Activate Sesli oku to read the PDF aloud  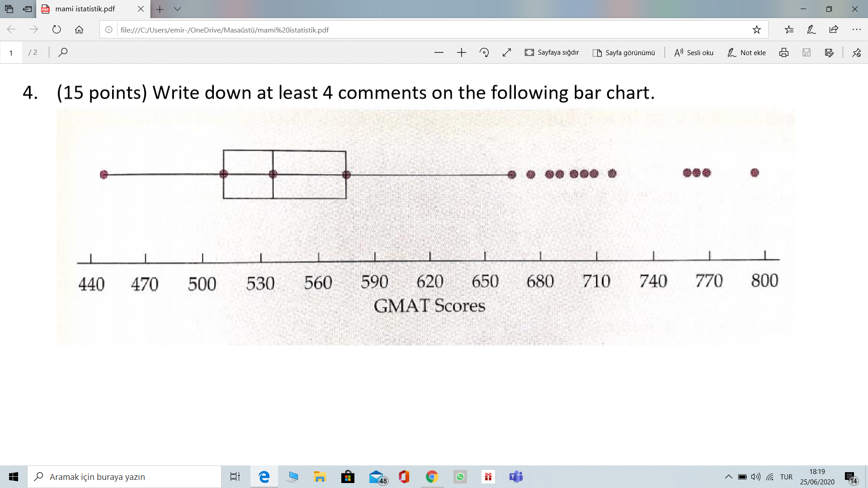[x=693, y=52]
